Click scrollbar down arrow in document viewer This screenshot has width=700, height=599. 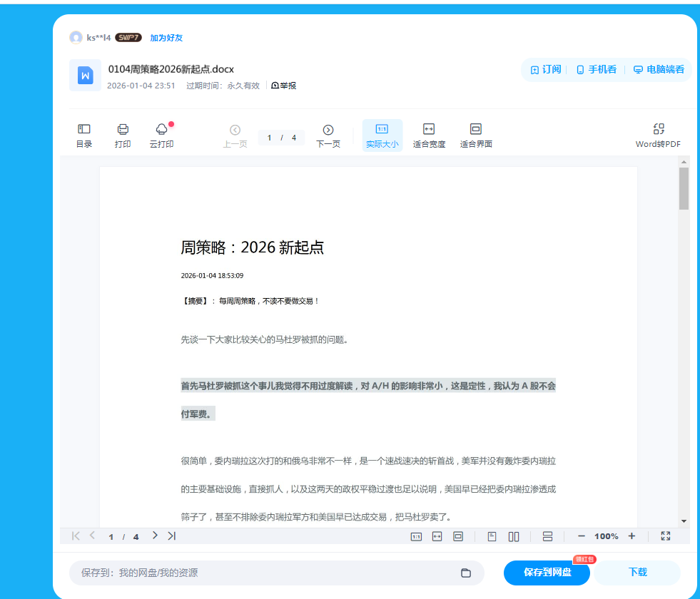684,521
